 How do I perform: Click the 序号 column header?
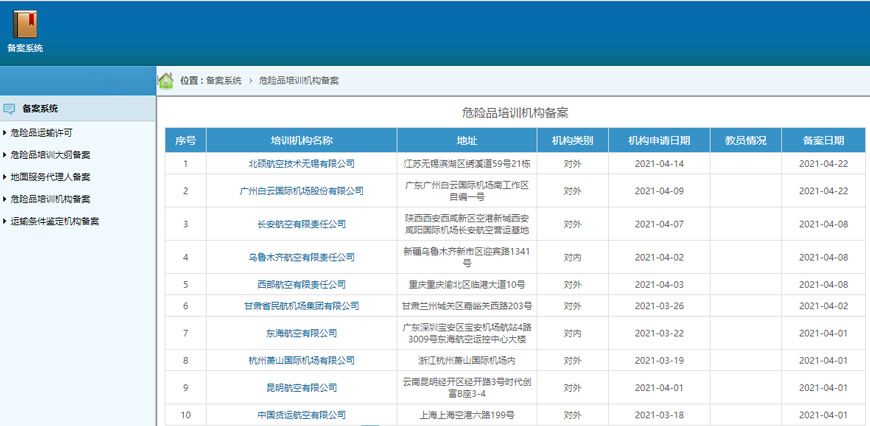click(x=185, y=140)
